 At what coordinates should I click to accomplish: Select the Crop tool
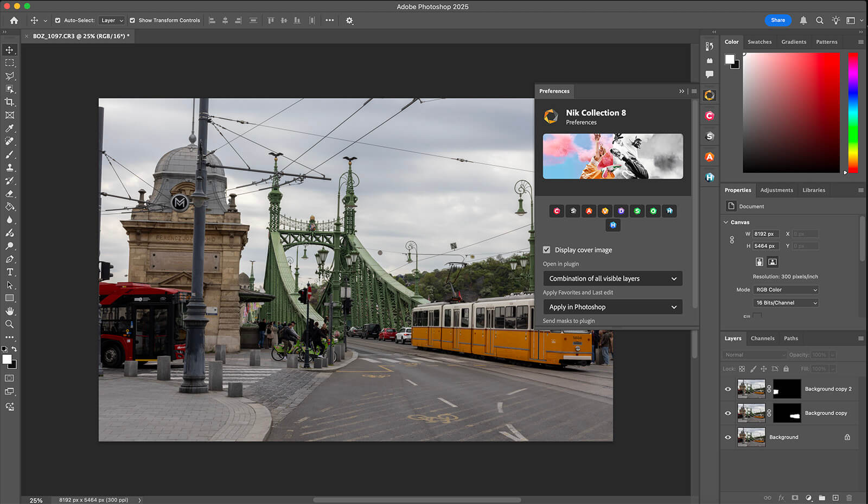10,102
